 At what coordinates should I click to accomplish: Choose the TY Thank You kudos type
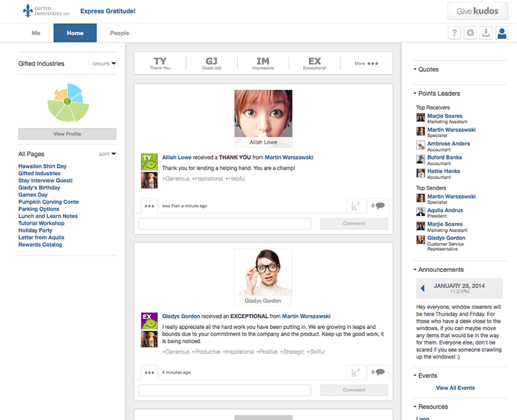[x=160, y=63]
